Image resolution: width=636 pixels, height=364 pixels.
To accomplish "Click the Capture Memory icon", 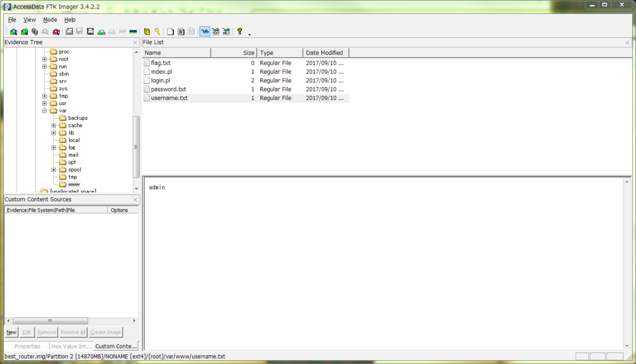I will (x=133, y=31).
